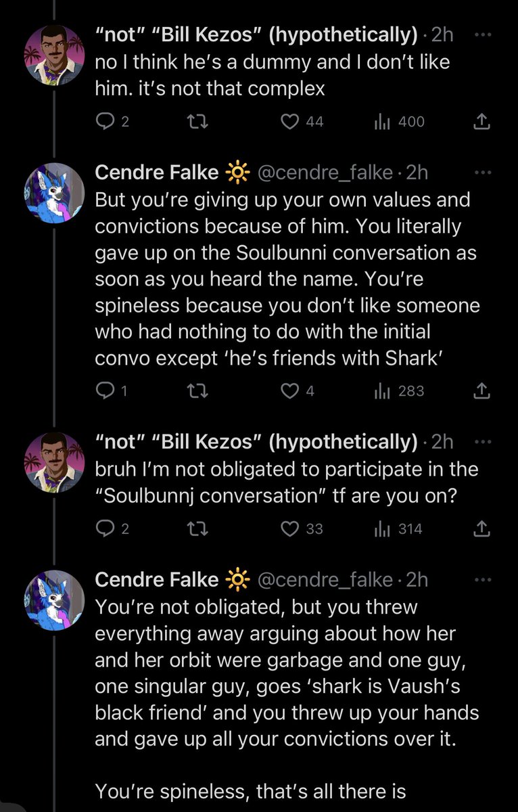The width and height of the screenshot is (518, 812).
Task: Like the 'not obligated' tweet with 33 likes
Action: pyautogui.click(x=290, y=528)
